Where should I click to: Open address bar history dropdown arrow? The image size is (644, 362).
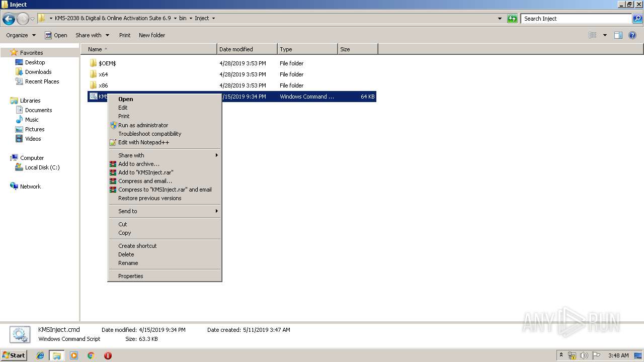(x=500, y=19)
